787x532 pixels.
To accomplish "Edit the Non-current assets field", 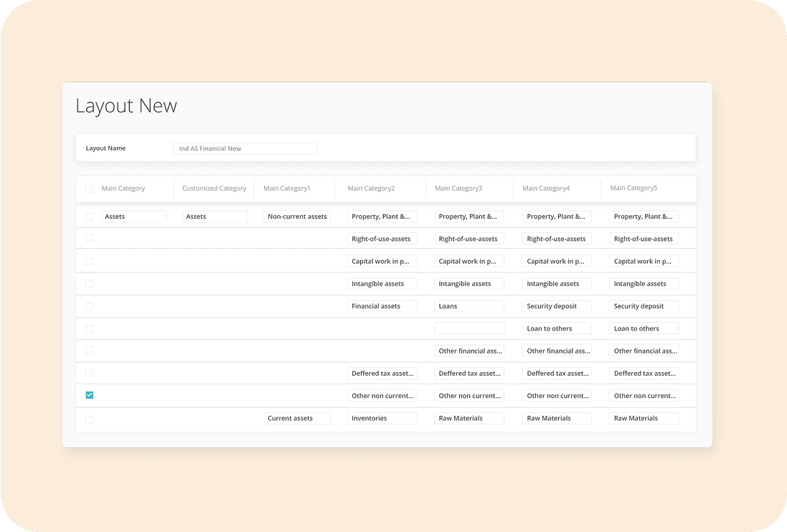I will pos(297,217).
